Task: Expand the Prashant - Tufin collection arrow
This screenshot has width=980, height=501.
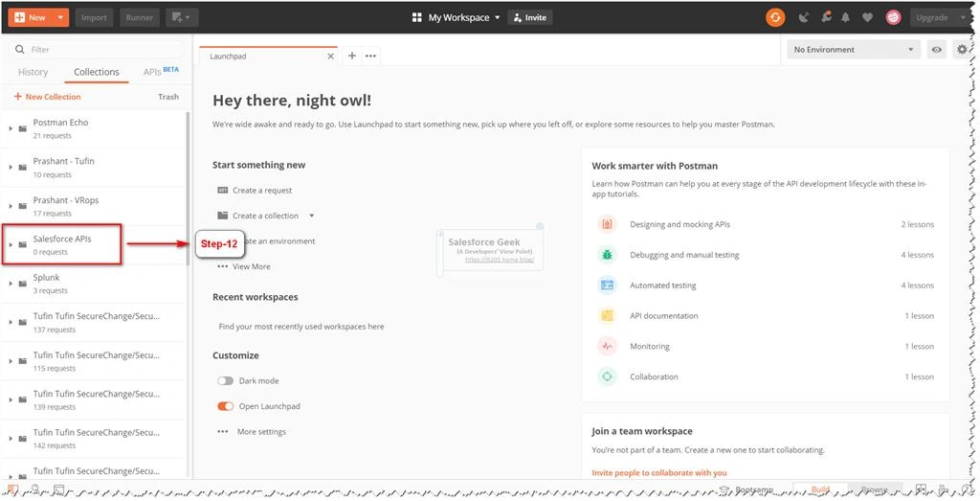Action: (x=11, y=168)
